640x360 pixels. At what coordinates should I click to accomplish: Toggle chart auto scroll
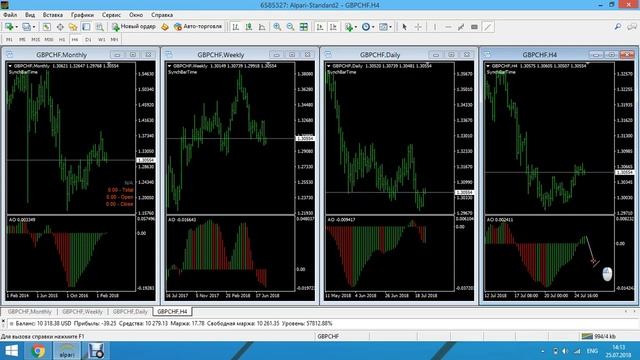coord(320,27)
